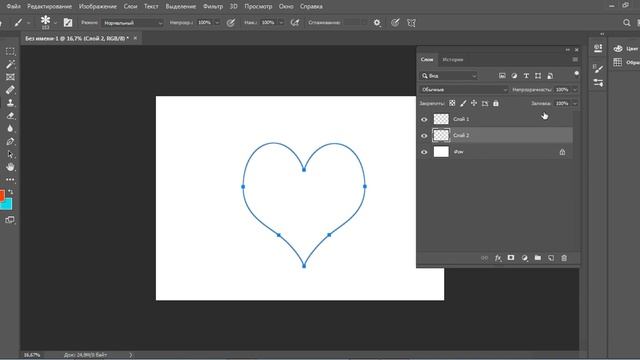Toggle lock image pixels brush icon
640x360 pixels.
coord(463,103)
